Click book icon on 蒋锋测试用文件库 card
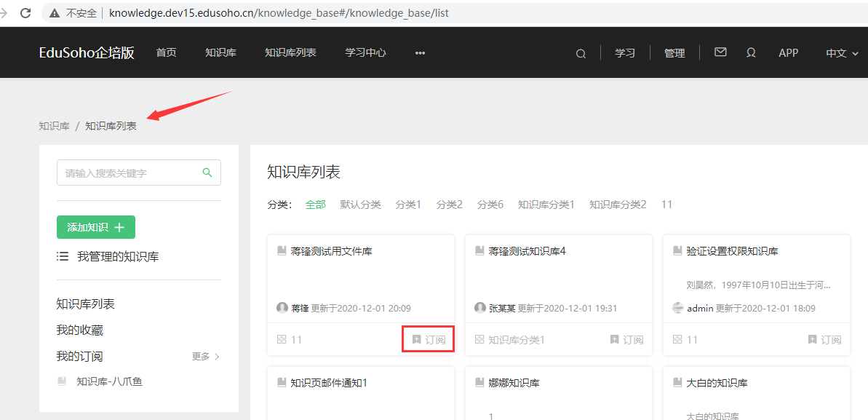This screenshot has width=868, height=420. (282, 250)
